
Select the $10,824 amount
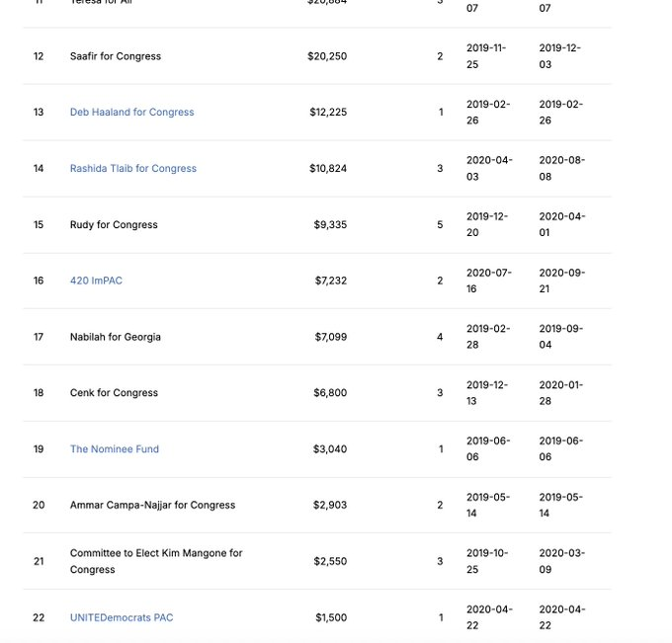pyautogui.click(x=328, y=168)
